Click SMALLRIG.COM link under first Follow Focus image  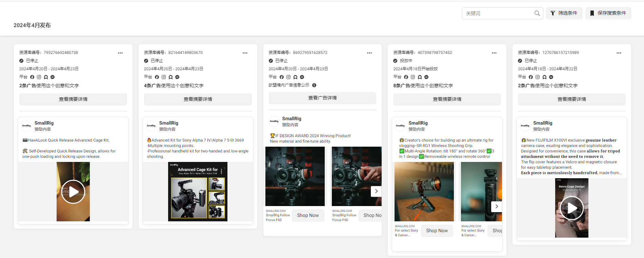click(x=276, y=211)
